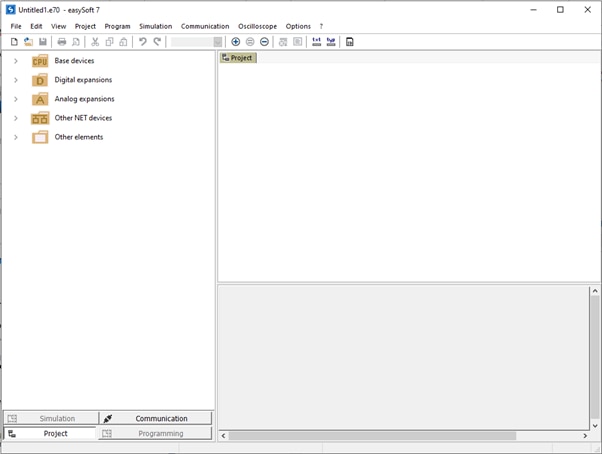Switch to Project view button at bottom

[50, 434]
